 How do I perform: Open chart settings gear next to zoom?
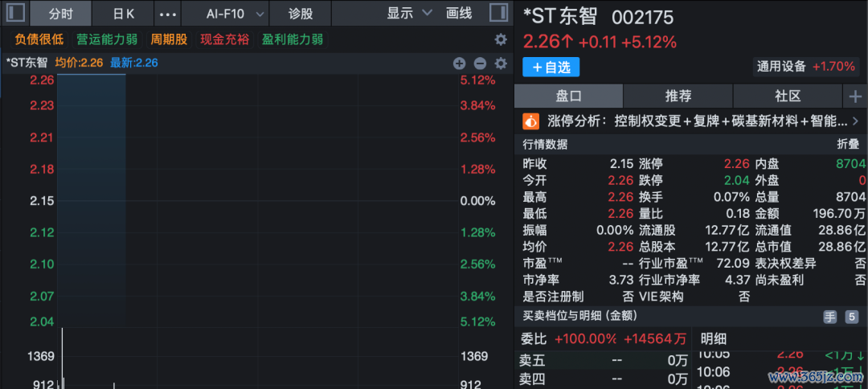click(x=501, y=63)
